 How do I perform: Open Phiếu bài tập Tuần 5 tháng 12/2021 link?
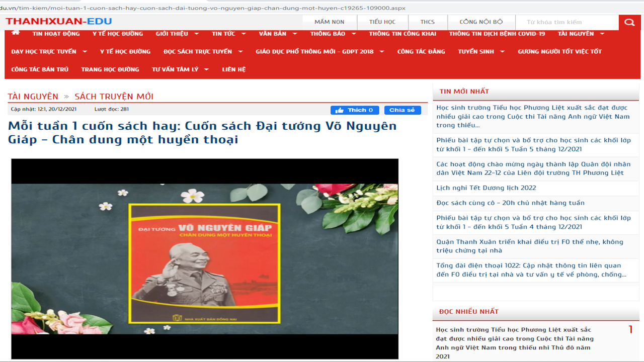(x=533, y=145)
